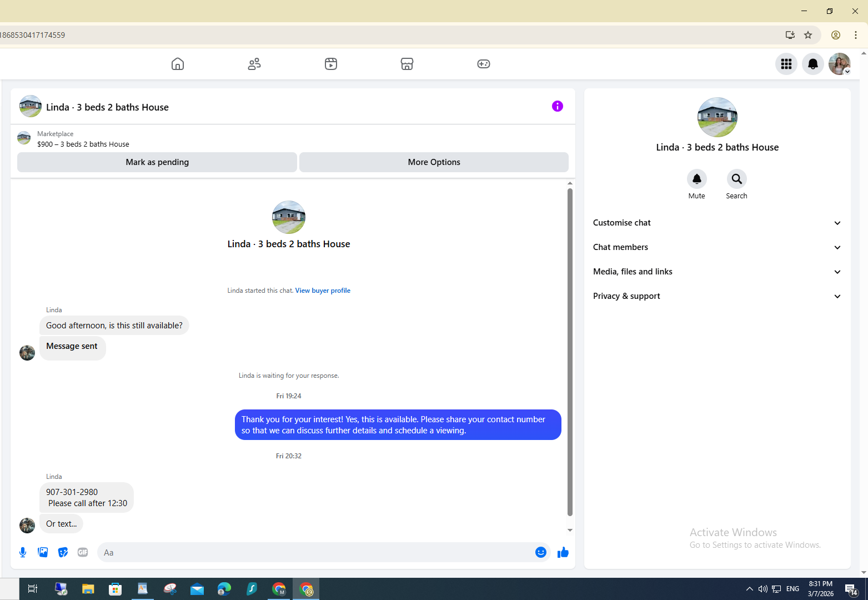Open Task View on the taskbar
This screenshot has width=868, height=600.
pyautogui.click(x=33, y=589)
